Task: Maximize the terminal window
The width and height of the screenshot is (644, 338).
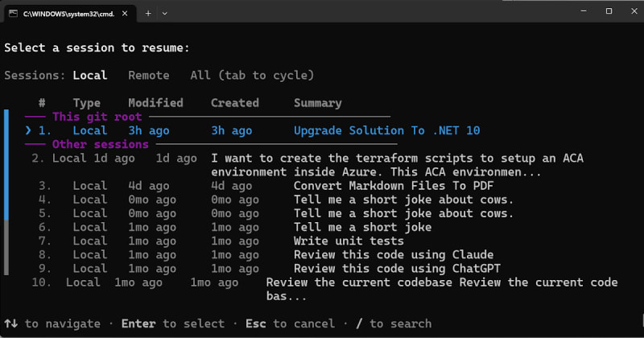Action: click(609, 12)
